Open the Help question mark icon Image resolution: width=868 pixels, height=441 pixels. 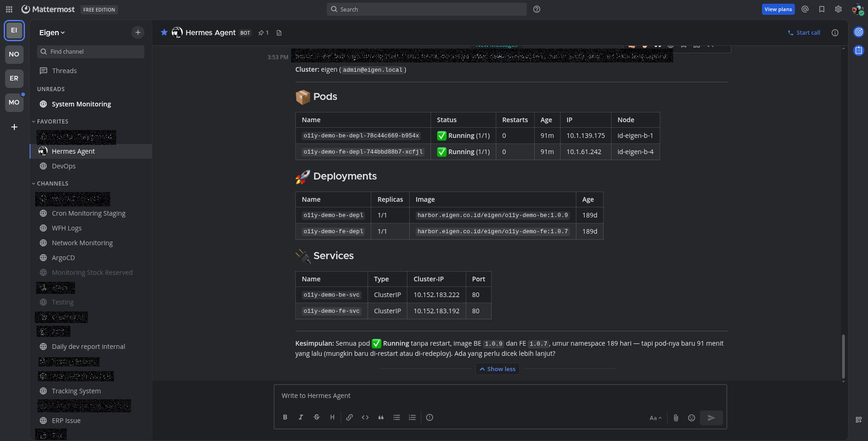(x=537, y=9)
